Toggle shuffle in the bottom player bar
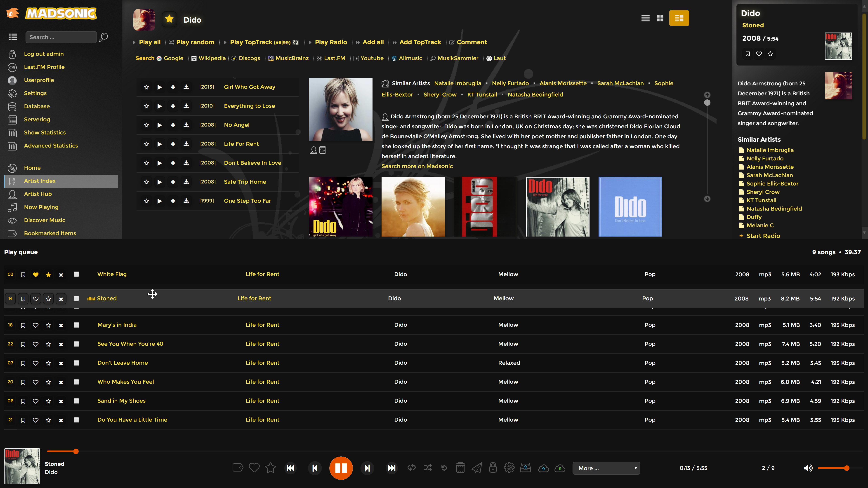This screenshot has width=868, height=488. click(x=428, y=468)
